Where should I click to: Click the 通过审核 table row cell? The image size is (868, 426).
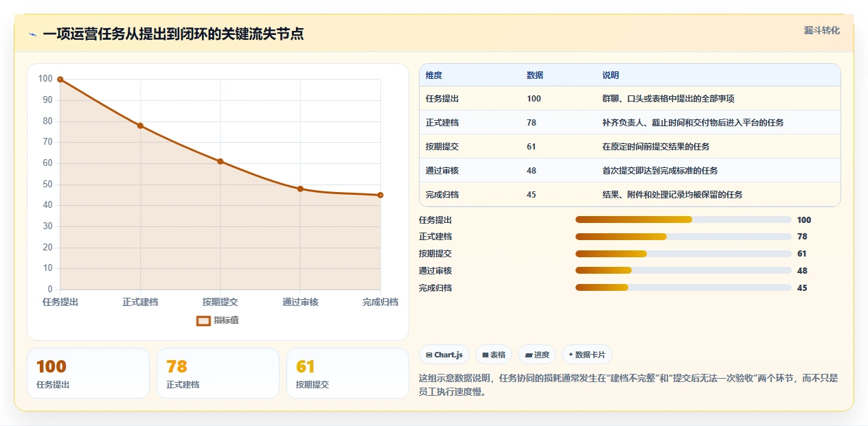(x=442, y=171)
